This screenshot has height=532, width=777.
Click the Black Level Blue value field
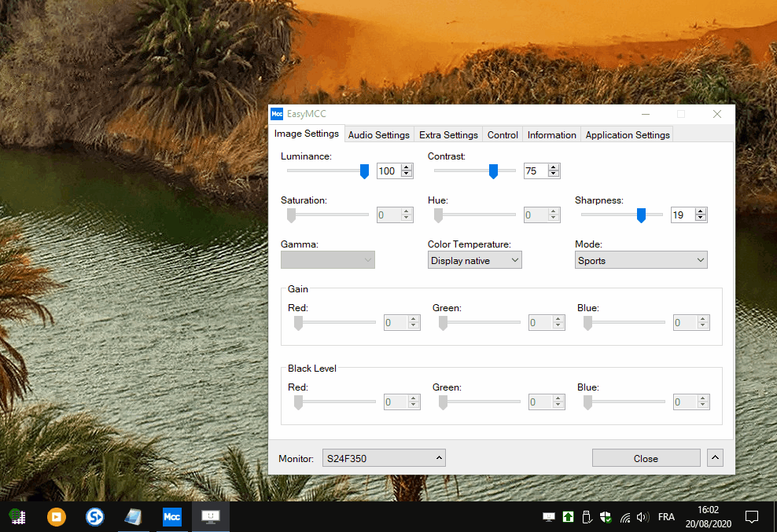[x=685, y=402]
